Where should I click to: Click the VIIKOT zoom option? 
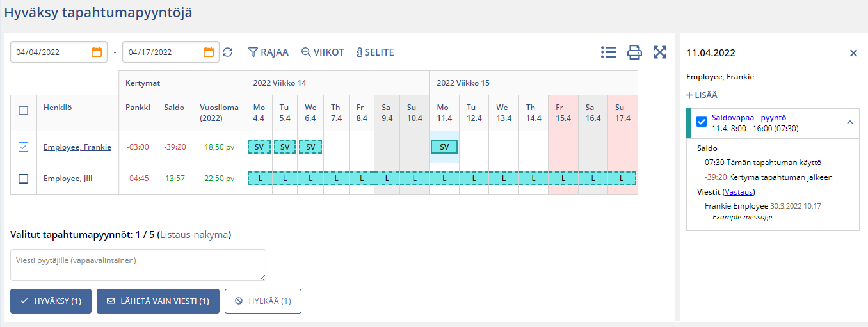coord(323,52)
